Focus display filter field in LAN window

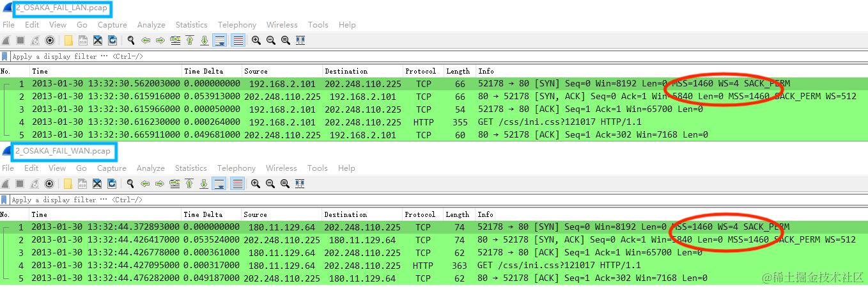[438, 56]
